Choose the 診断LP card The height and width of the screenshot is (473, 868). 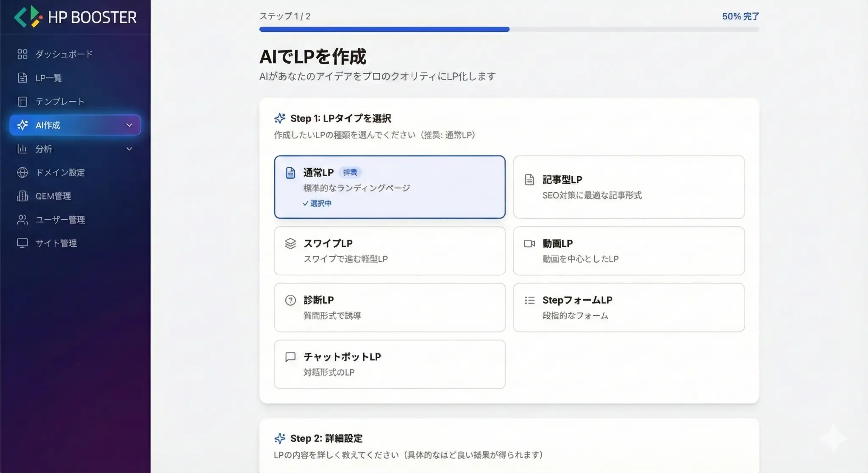click(389, 307)
